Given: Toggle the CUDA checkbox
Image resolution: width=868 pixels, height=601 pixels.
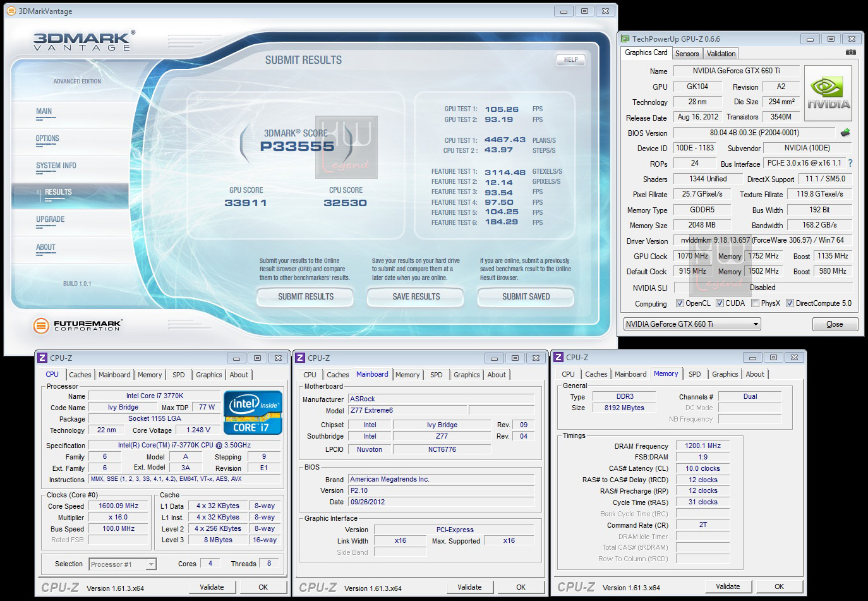Looking at the screenshot, I should 720,303.
